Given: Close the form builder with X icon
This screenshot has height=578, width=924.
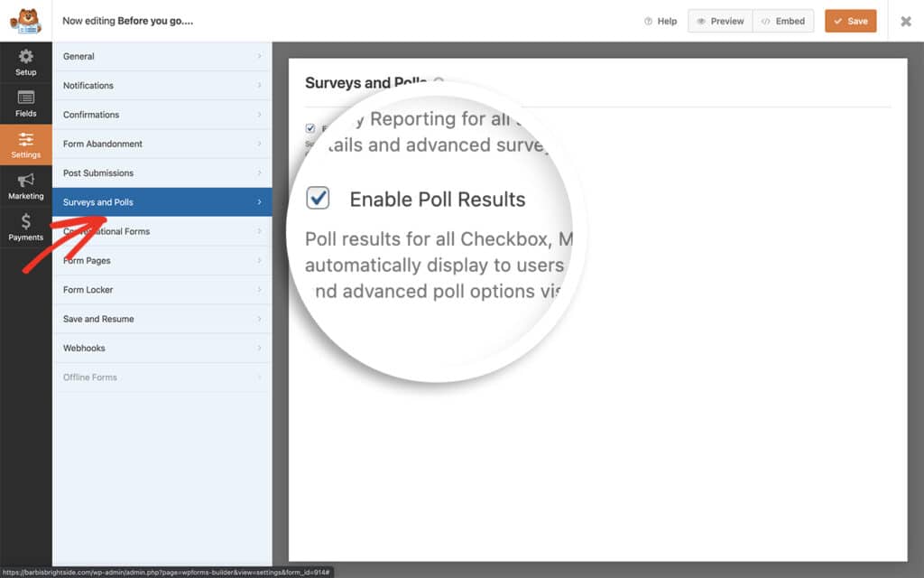Looking at the screenshot, I should 906,21.
